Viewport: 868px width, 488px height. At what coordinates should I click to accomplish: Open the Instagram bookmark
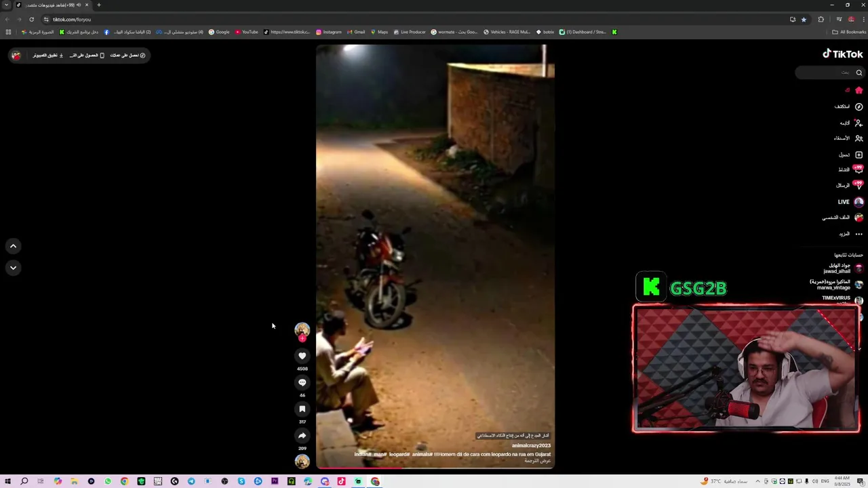(x=329, y=32)
